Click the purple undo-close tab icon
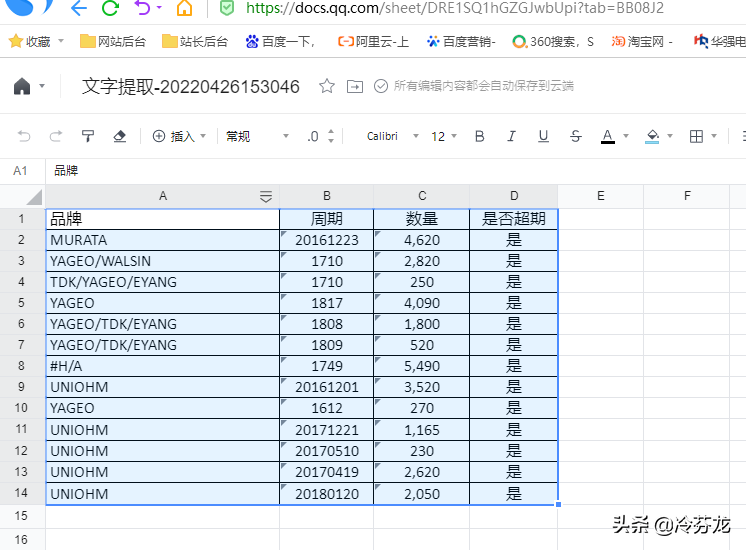 pos(142,8)
